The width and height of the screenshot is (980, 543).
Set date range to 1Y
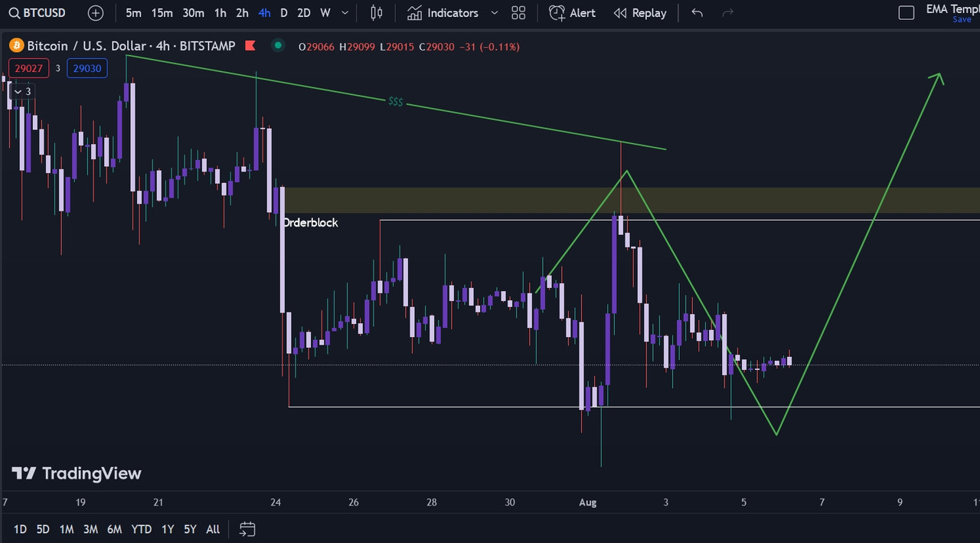coord(168,528)
